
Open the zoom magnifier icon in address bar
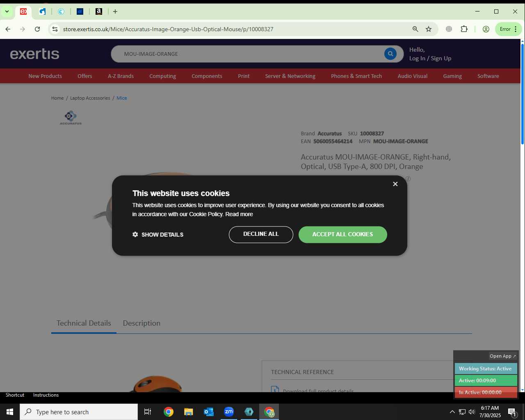click(x=415, y=29)
